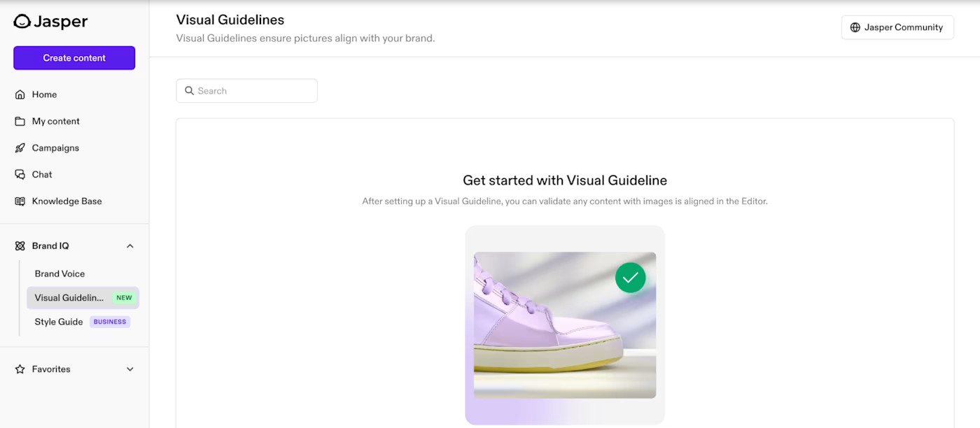Expand the Favorites section
980x428 pixels.
point(129,369)
